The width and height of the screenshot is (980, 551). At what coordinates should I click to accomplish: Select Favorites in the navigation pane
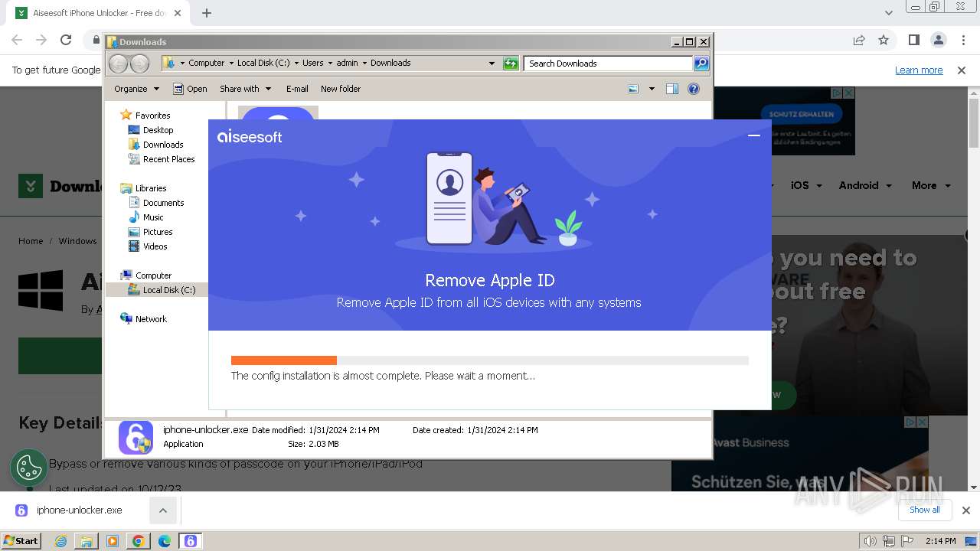point(152,116)
